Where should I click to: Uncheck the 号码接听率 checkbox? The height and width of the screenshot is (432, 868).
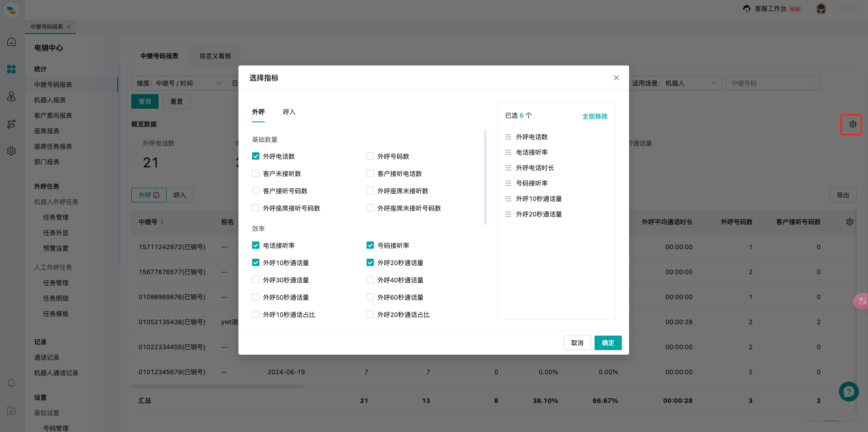point(370,245)
